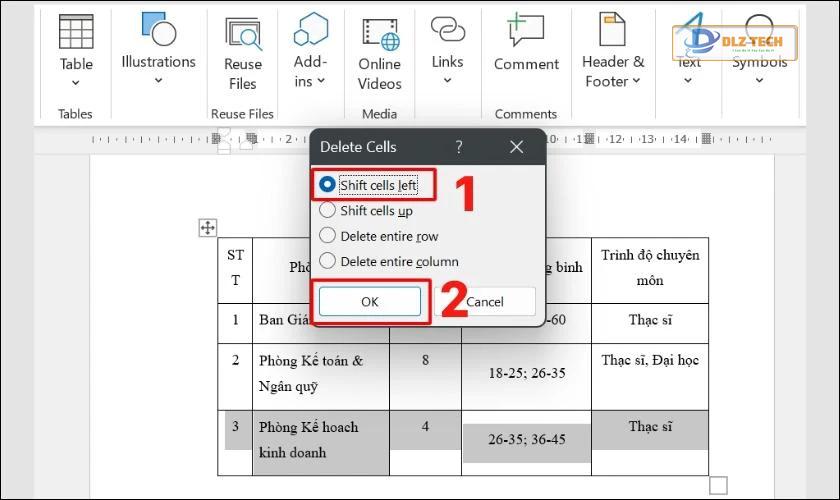Screen dimensions: 840x500
Task: Click the cell 'Thạc sĩ, Đại học'
Action: coord(650,377)
